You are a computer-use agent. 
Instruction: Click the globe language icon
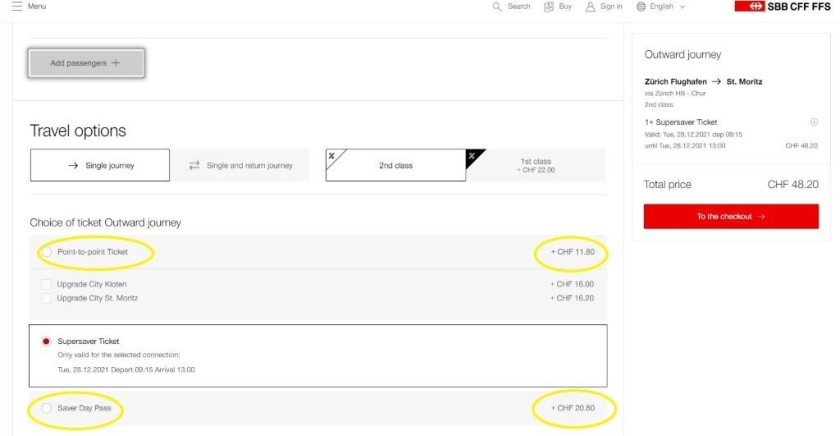click(x=641, y=7)
